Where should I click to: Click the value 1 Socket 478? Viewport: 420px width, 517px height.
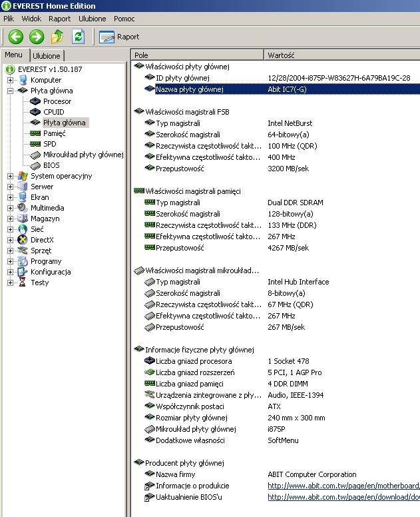tap(289, 361)
